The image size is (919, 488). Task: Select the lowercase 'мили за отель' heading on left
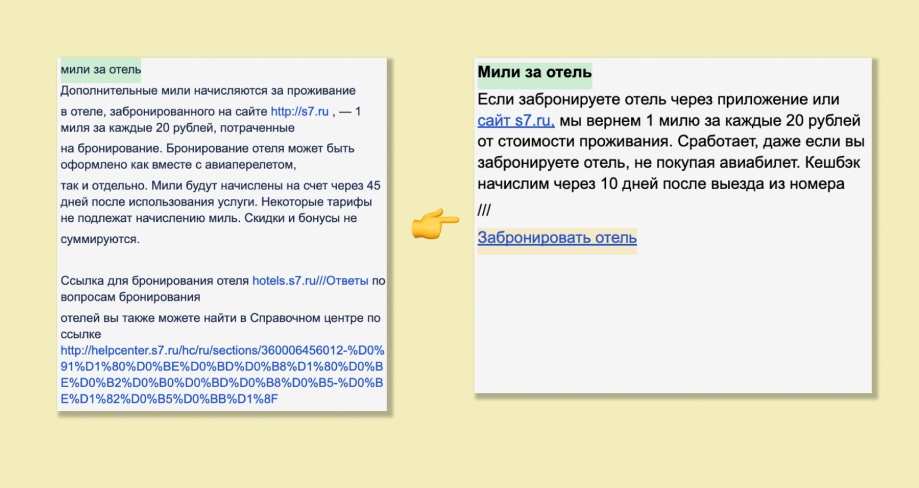coord(101,70)
